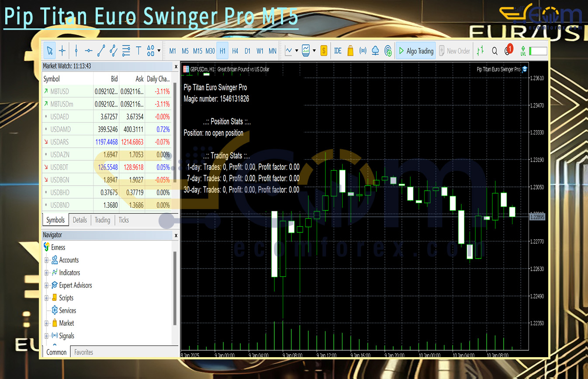This screenshot has height=379, width=588.
Task: Close the Market Watch panel
Action: [x=176, y=67]
